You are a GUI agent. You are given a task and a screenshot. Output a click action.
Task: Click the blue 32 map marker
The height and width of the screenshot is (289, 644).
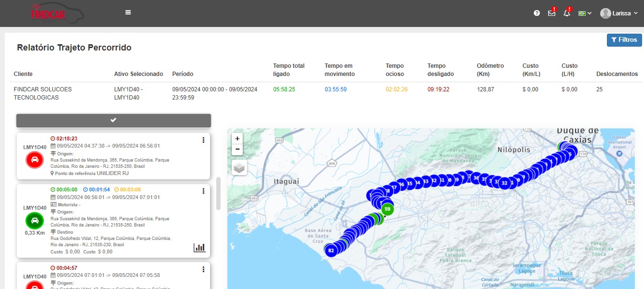504,183
